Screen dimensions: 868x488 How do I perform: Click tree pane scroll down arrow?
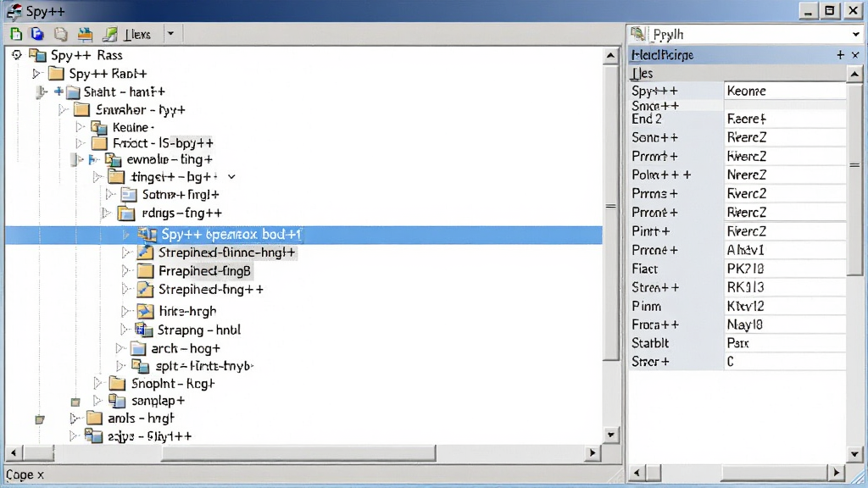pyautogui.click(x=610, y=435)
